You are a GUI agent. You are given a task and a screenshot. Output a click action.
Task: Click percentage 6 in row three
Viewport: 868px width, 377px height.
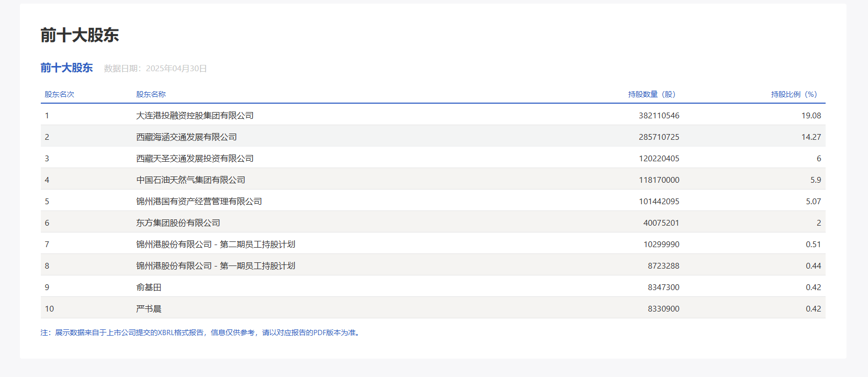click(819, 158)
